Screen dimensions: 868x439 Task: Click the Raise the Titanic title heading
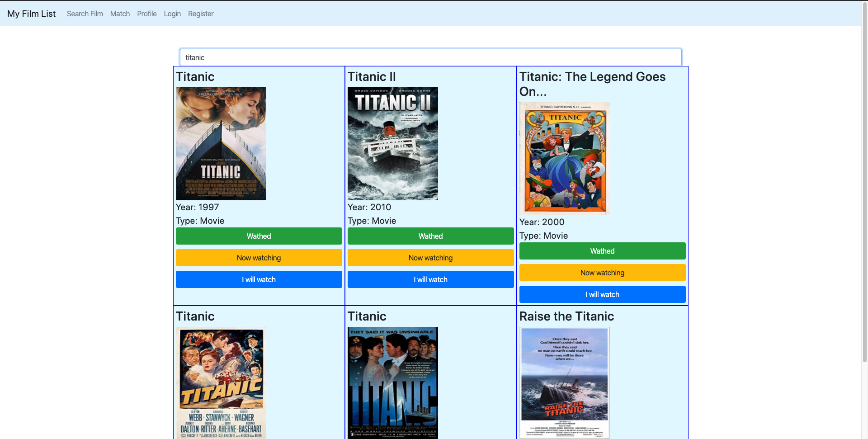coord(566,316)
